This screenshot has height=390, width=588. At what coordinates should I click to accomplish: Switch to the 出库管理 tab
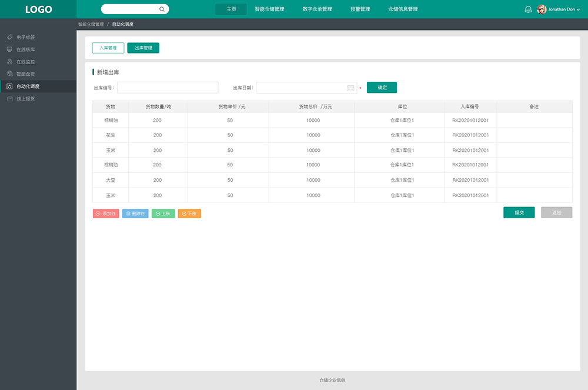coord(143,48)
